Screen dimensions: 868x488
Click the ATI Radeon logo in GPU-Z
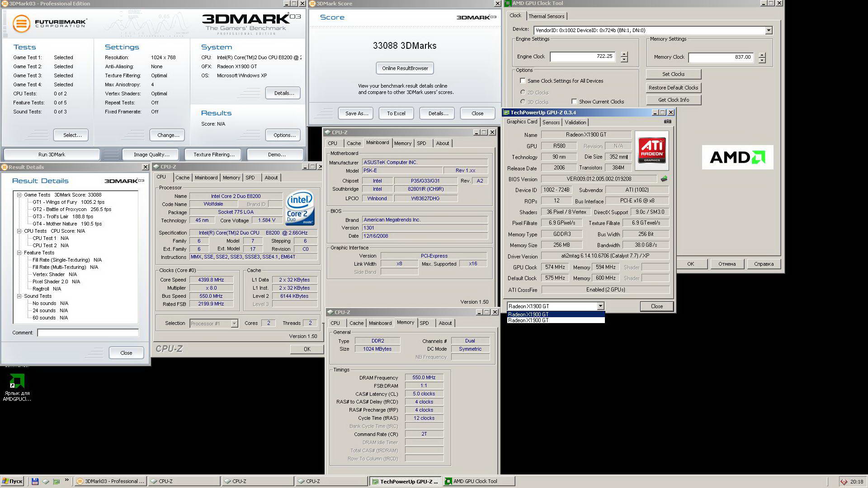click(x=652, y=150)
